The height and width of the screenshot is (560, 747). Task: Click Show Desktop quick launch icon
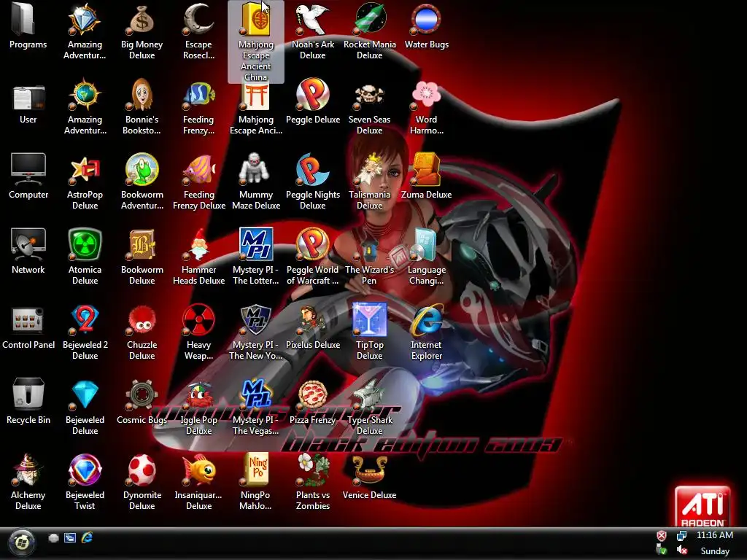pyautogui.click(x=53, y=537)
